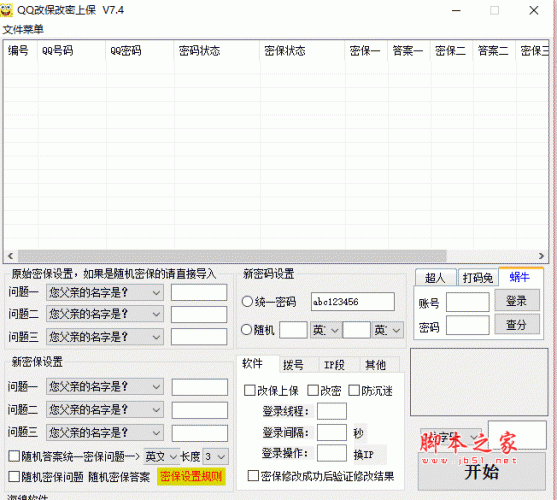Screen dimensions: 557x500
Task: Switch to the 打码兔 tab
Action: pos(478,278)
